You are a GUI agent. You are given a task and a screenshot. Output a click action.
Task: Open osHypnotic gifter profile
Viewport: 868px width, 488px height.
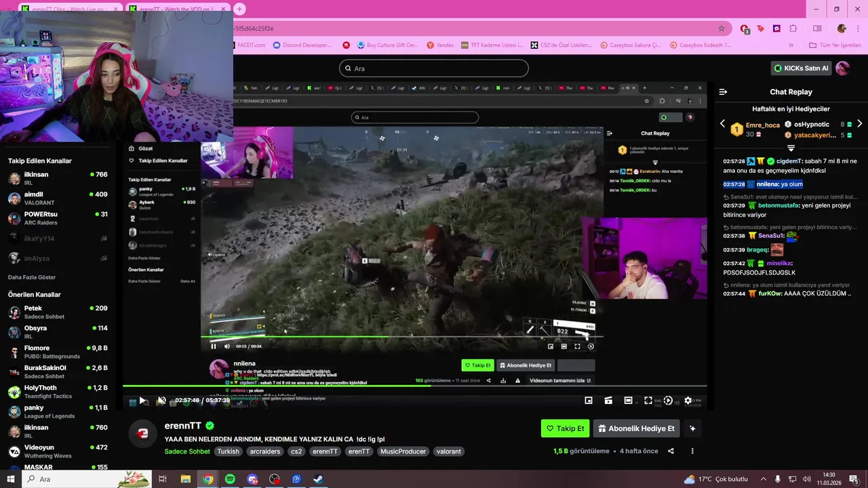pyautogui.click(x=812, y=125)
